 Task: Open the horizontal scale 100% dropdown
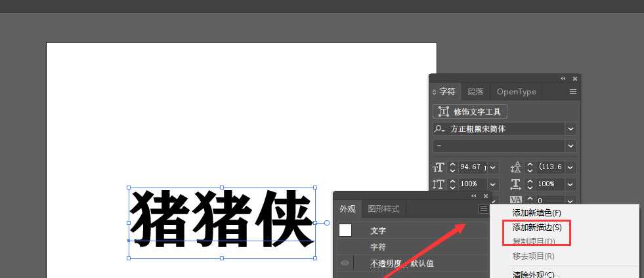(571, 184)
